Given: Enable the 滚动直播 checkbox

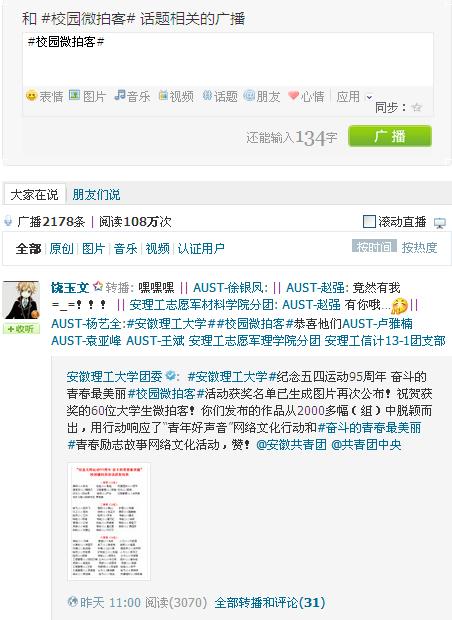Looking at the screenshot, I should 369,221.
